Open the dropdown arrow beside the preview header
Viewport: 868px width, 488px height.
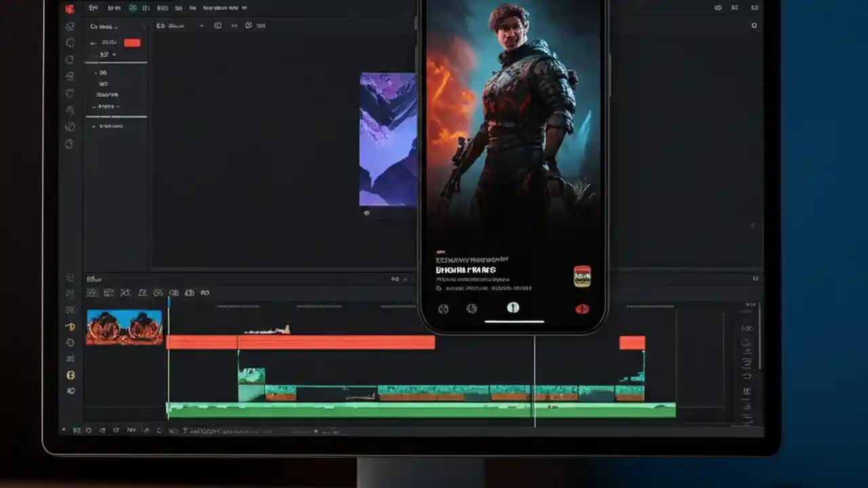click(x=201, y=26)
